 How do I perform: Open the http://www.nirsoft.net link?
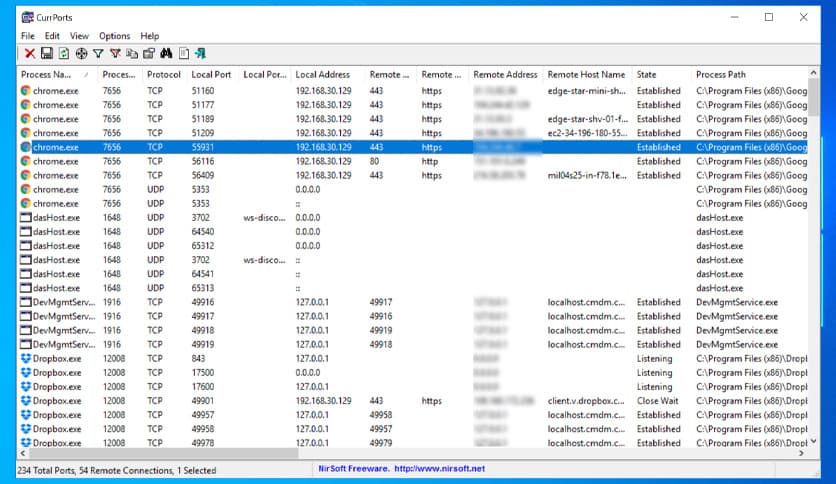pyautogui.click(x=440, y=469)
